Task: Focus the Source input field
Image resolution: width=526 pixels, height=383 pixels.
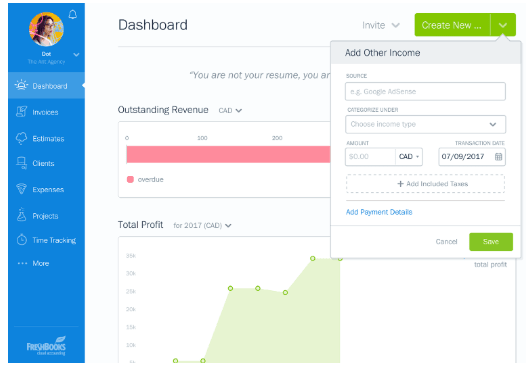Action: click(425, 91)
